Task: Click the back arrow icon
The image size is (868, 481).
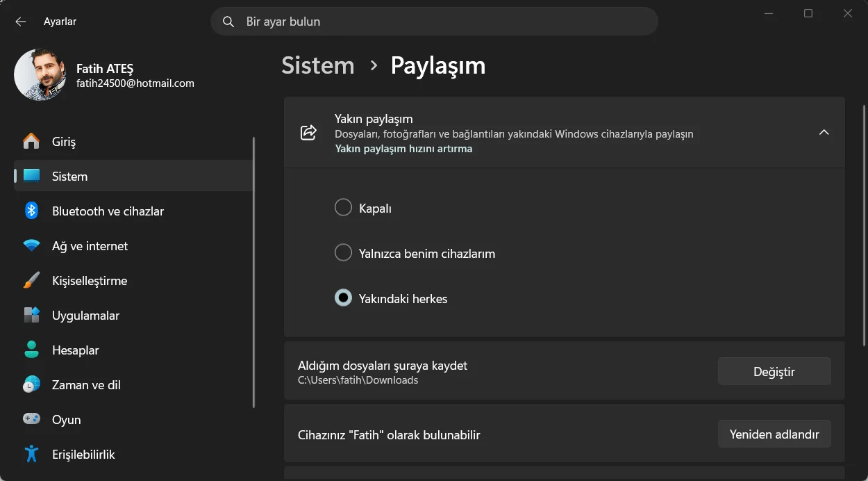Action: pyautogui.click(x=20, y=22)
